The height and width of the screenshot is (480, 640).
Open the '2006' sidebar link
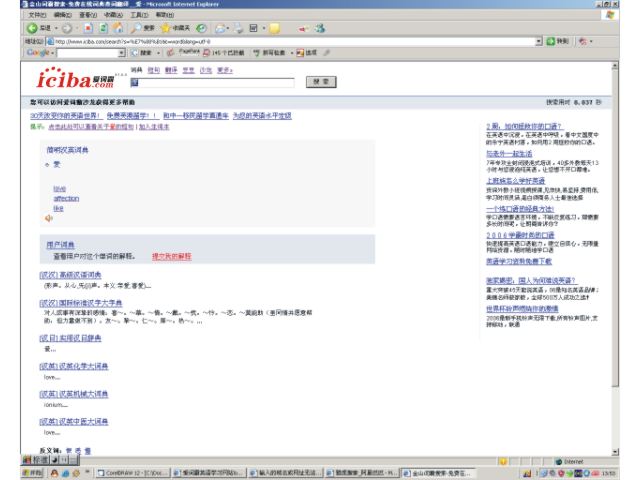(x=520, y=235)
